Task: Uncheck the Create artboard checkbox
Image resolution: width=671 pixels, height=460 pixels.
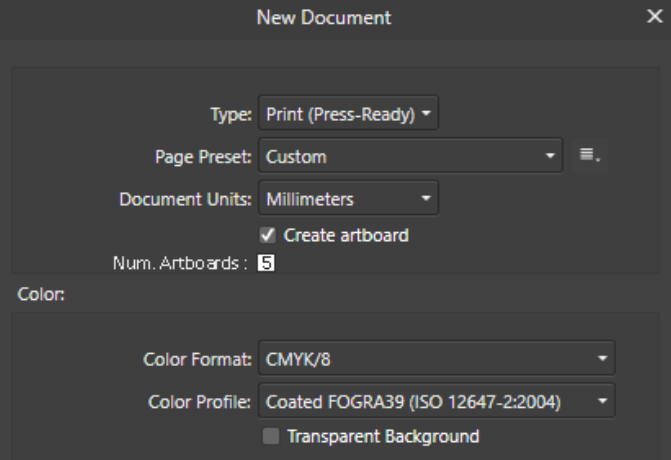Action: [268, 235]
